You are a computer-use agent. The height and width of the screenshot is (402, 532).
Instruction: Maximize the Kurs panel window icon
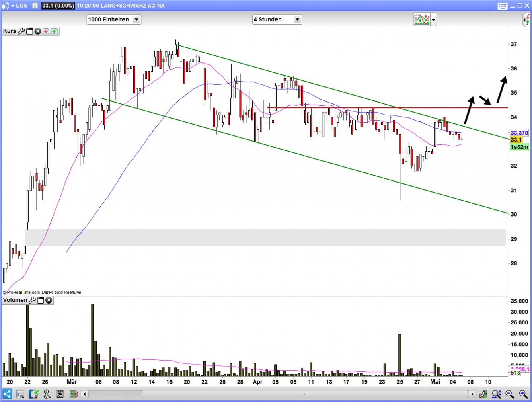[x=29, y=31]
